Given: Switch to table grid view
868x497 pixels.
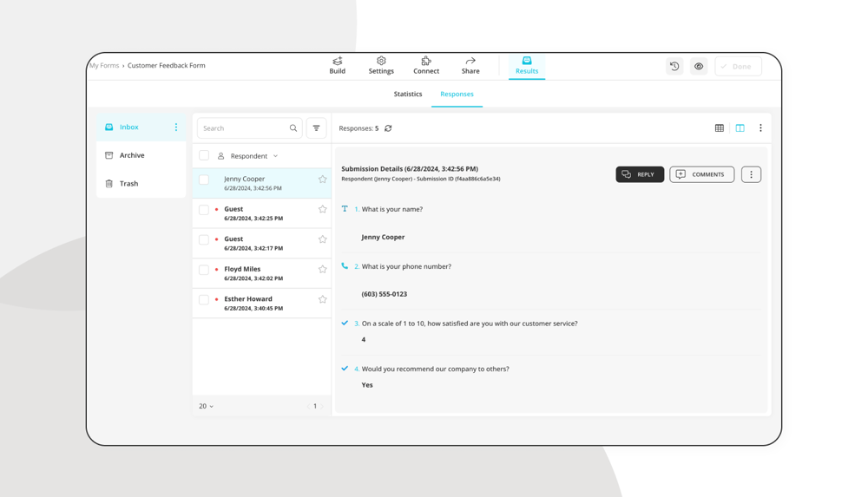Looking at the screenshot, I should 720,128.
